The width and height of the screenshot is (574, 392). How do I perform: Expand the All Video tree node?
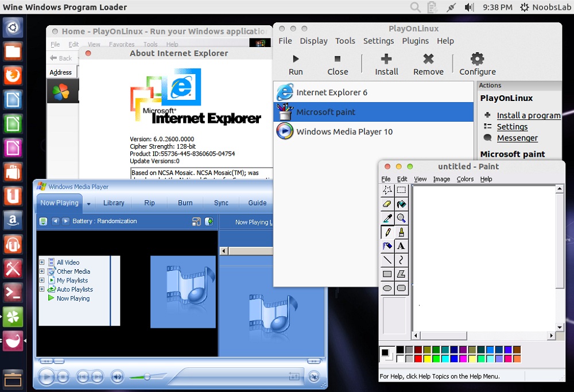pyautogui.click(x=42, y=262)
